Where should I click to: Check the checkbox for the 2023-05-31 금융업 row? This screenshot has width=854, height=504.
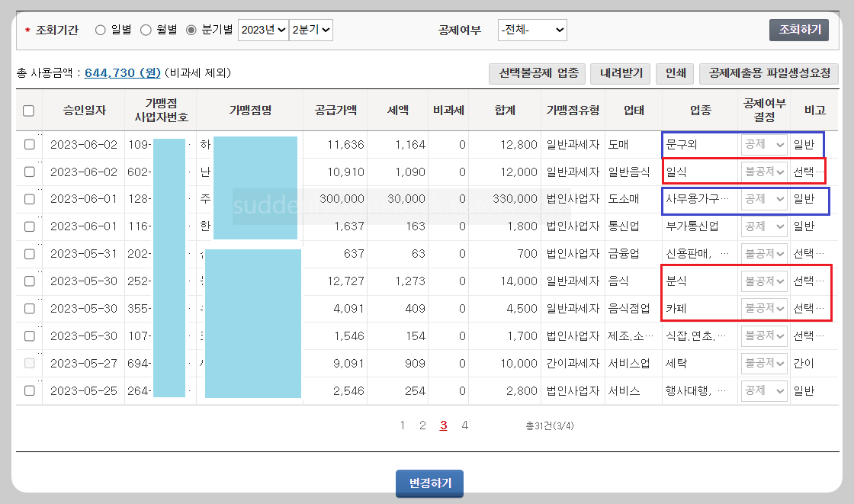[28, 253]
